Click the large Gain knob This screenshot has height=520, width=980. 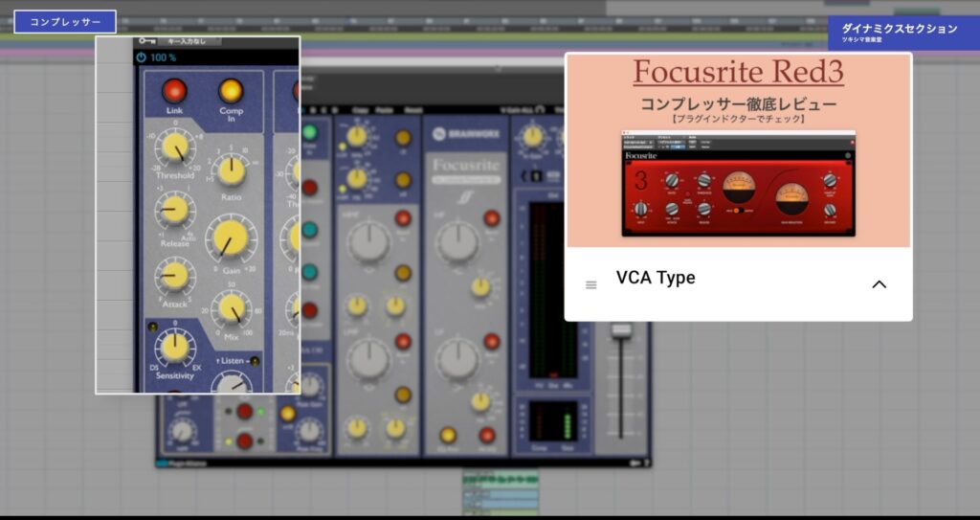(x=231, y=237)
